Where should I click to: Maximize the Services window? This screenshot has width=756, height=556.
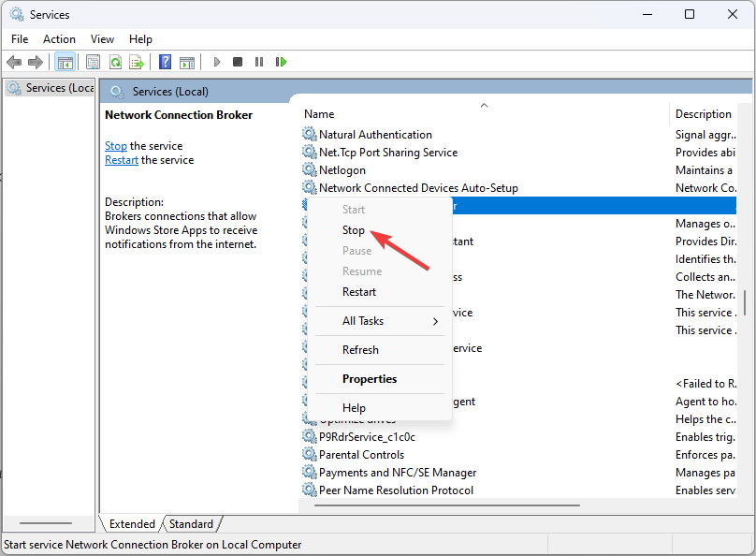click(690, 14)
